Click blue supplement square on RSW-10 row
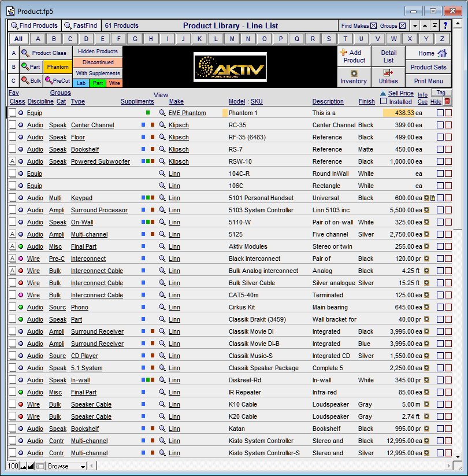The height and width of the screenshot is (476, 468). 143,161
